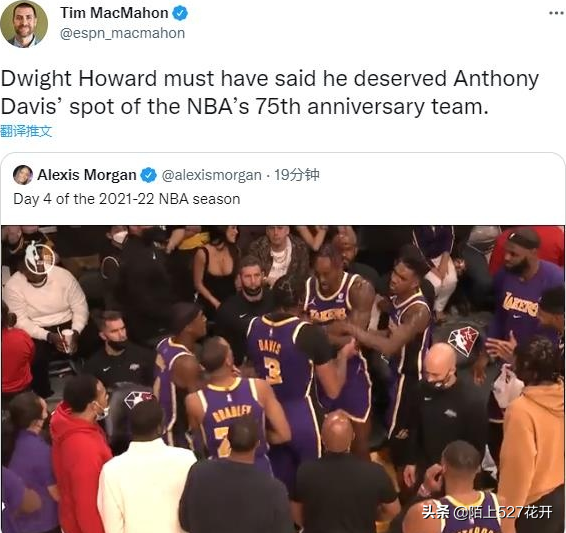This screenshot has width=566, height=533.
Task: Translate the tweet via 翻译推文
Action: 26,131
